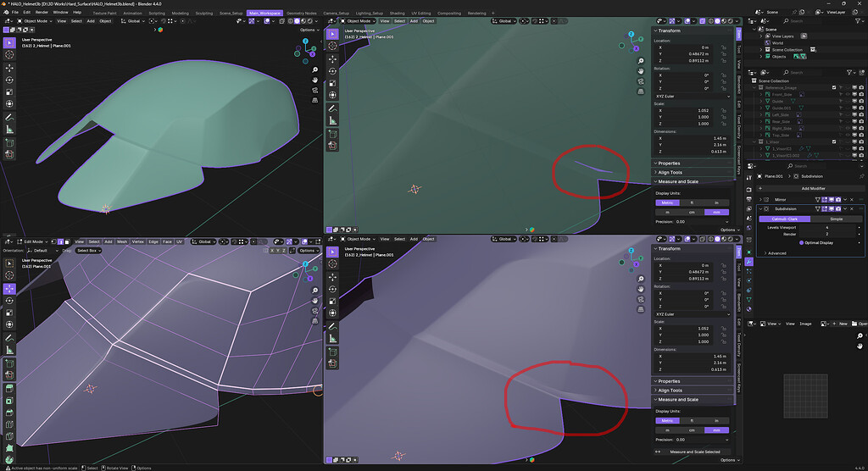
Task: Toggle Mirror modifier viewport display
Action: pyautogui.click(x=832, y=200)
